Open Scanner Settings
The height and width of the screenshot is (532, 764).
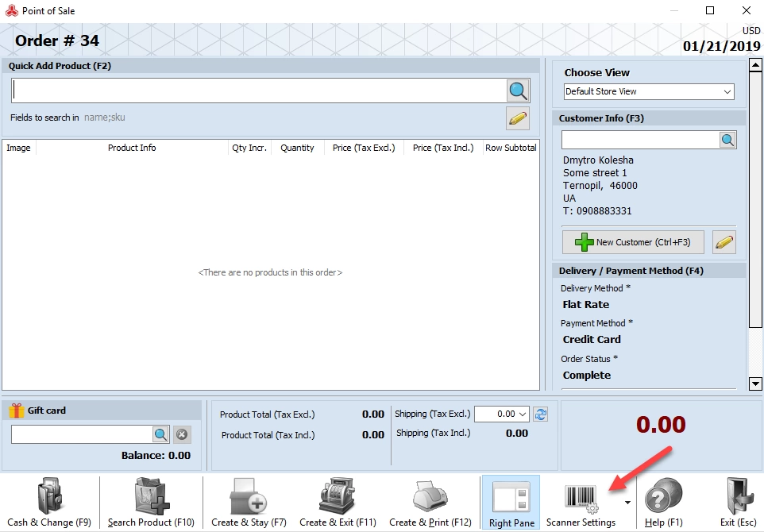[581, 503]
